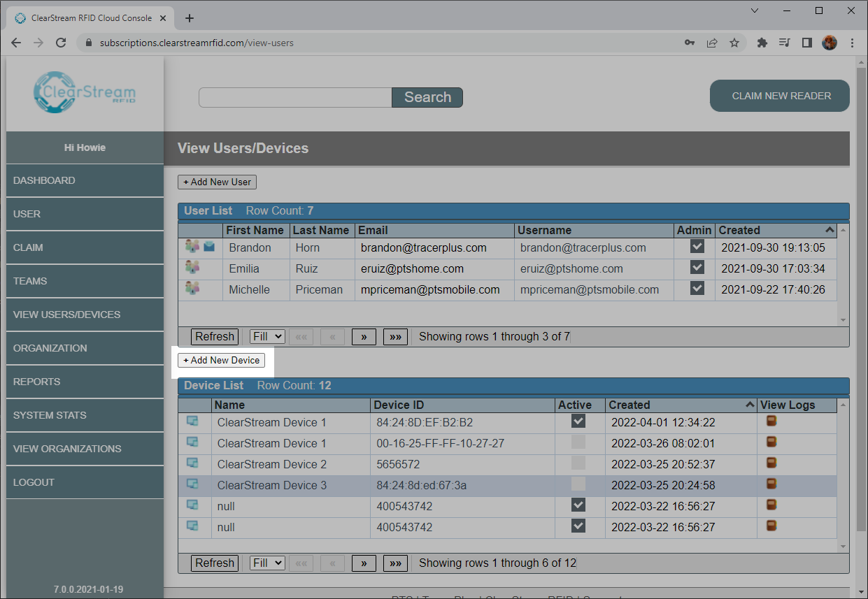Click the mail icon in Brandon's row

tap(209, 246)
